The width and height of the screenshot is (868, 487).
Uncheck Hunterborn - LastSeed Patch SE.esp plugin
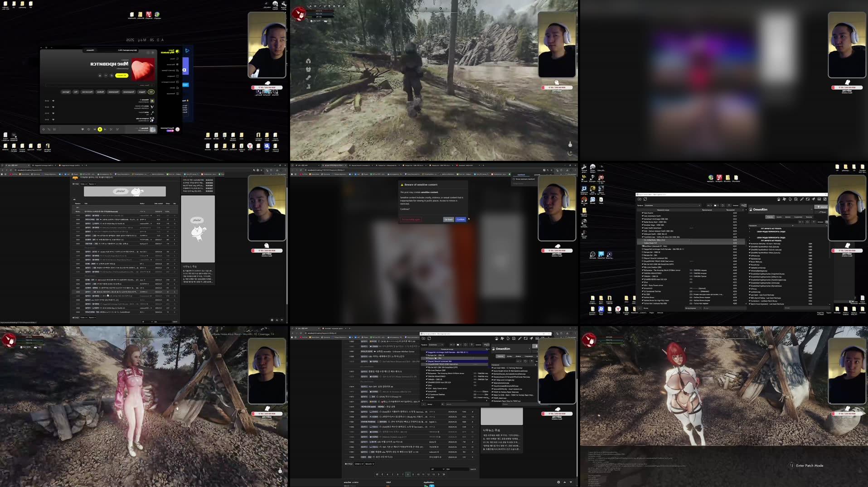pos(749,301)
